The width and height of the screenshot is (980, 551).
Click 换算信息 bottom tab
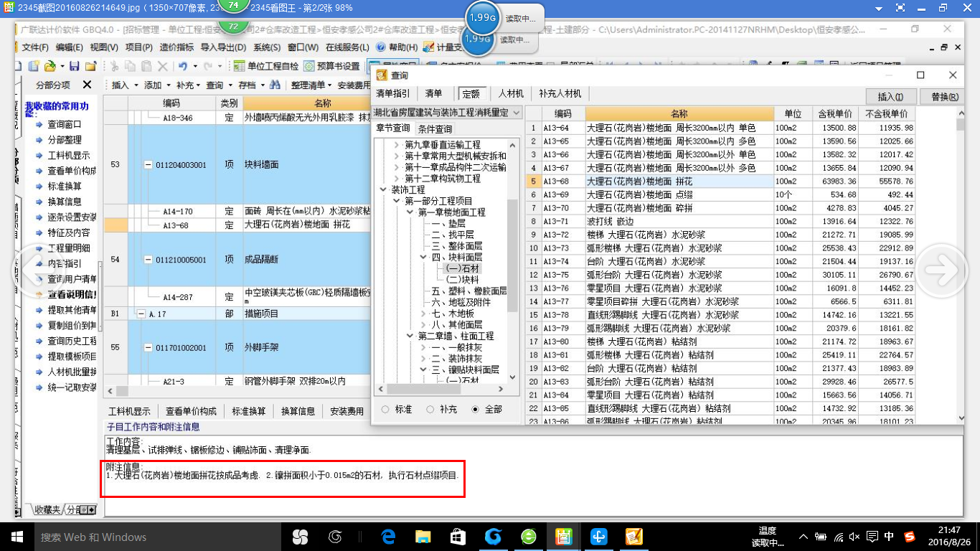click(x=298, y=411)
